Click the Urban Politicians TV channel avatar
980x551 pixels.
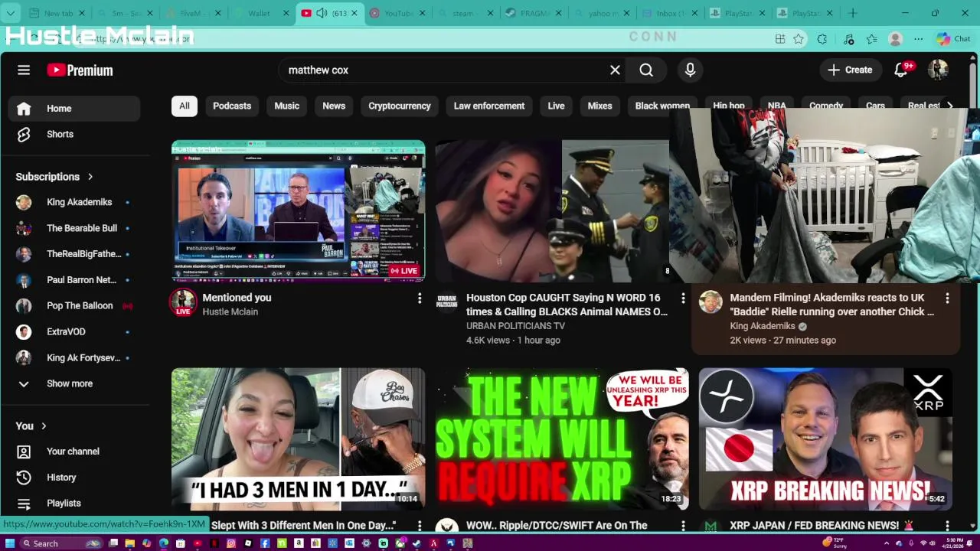pyautogui.click(x=447, y=302)
